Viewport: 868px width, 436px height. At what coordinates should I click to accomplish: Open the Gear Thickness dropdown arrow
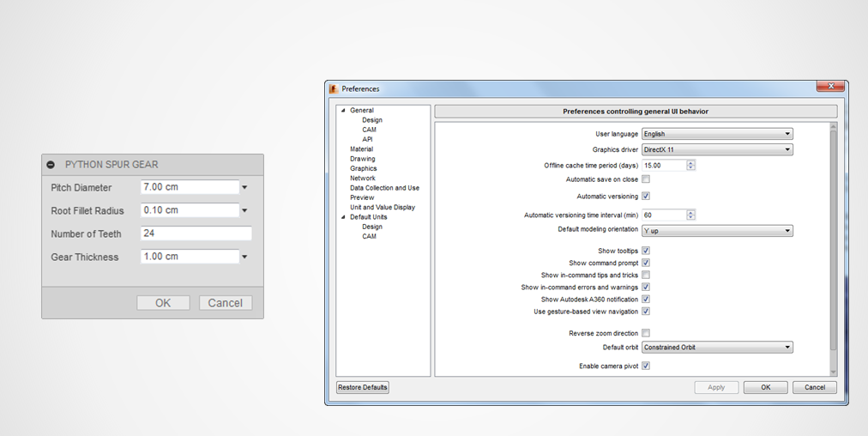[x=244, y=257]
